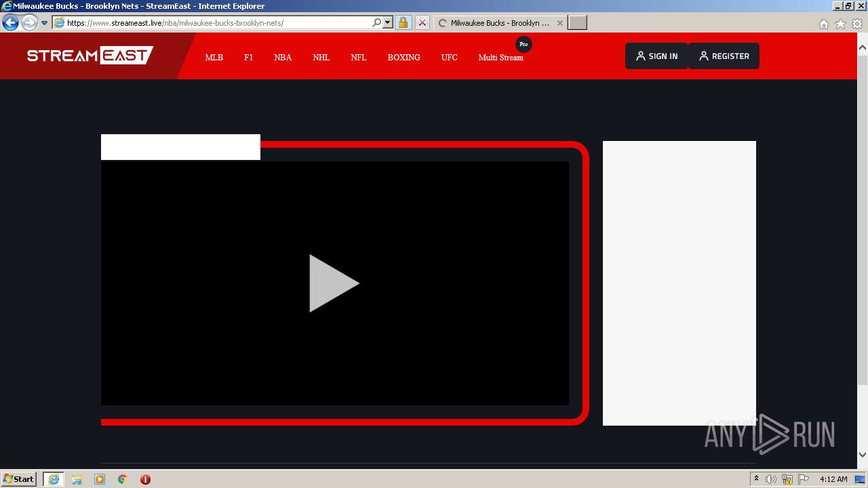
Task: Open the MLB section
Action: coord(214,58)
